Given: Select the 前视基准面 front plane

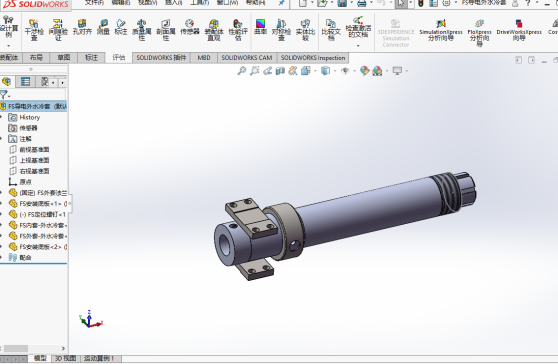Looking at the screenshot, I should pyautogui.click(x=34, y=149).
